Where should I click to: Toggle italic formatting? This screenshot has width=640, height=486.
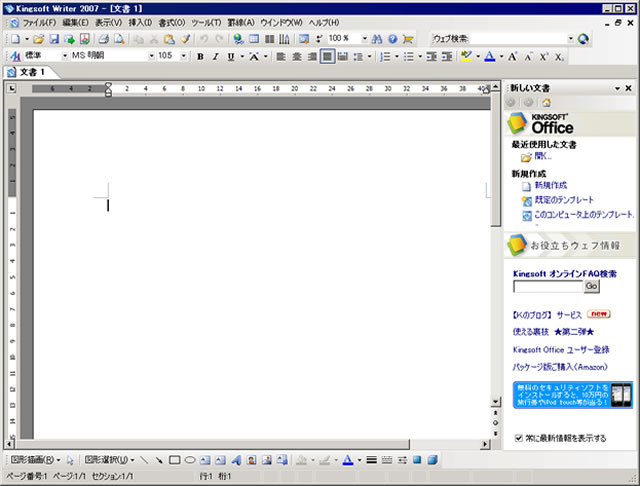[x=216, y=57]
